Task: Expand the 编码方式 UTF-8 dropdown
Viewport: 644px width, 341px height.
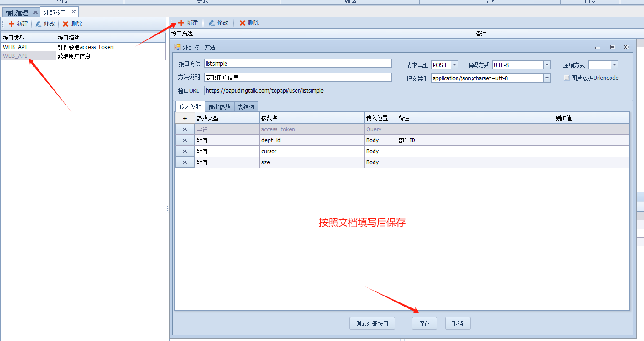Action: (x=547, y=65)
